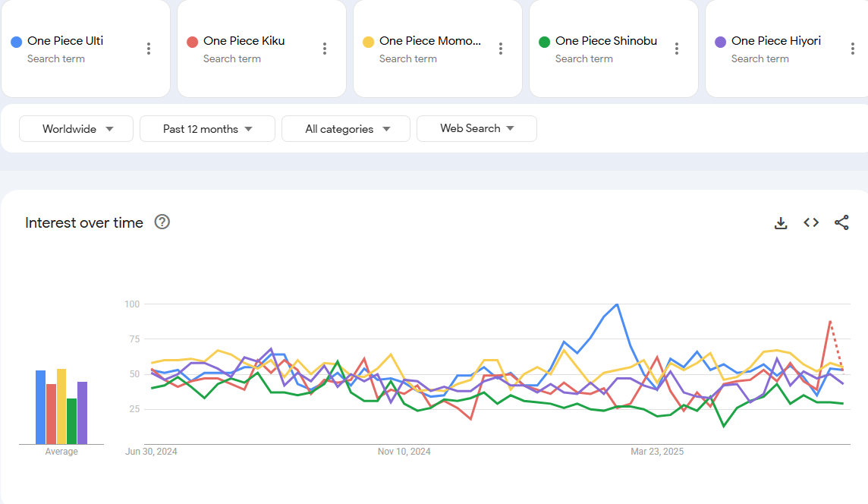The image size is (868, 504).
Task: Click the Interest over time heading
Action: [x=84, y=222]
